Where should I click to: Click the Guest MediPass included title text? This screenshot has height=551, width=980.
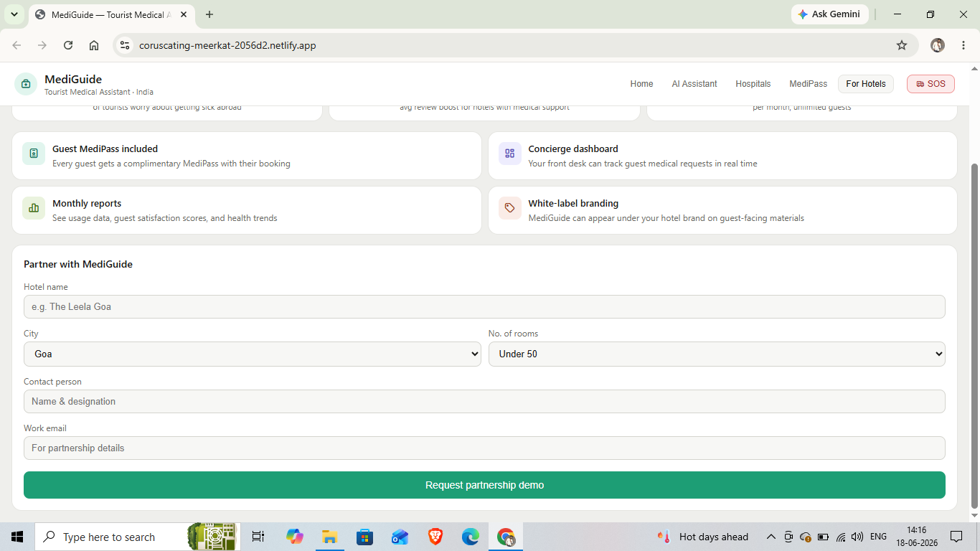[105, 149]
